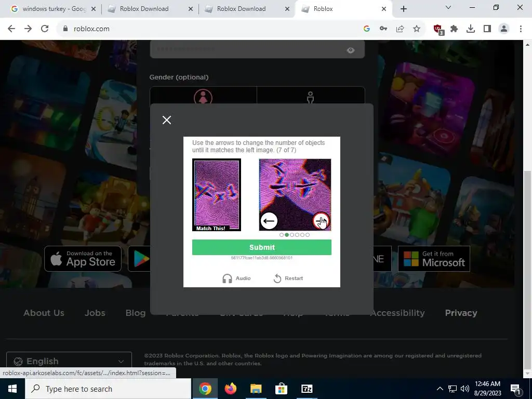Open Chrome from the taskbar
The image size is (532, 399).
[x=205, y=389]
